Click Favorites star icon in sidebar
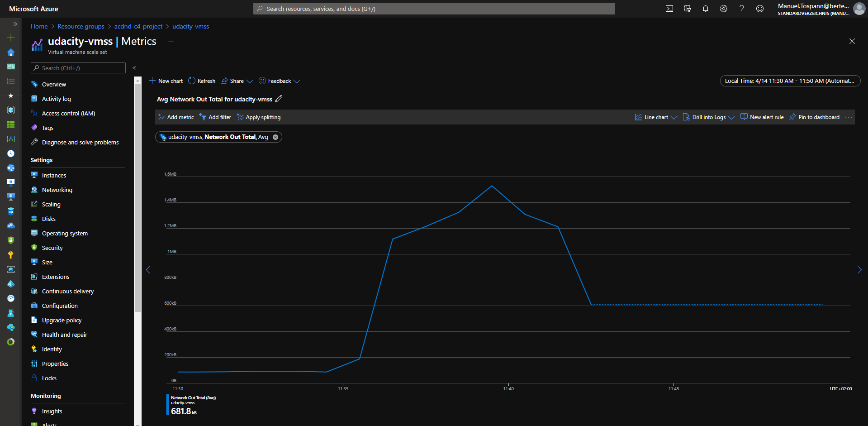The image size is (868, 426). 11,96
